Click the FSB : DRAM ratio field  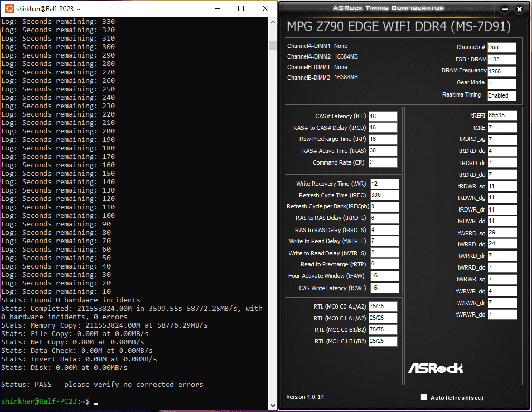(501, 60)
